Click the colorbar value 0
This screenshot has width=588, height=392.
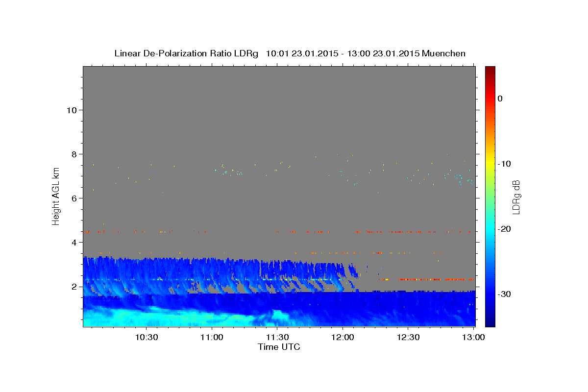(x=500, y=98)
